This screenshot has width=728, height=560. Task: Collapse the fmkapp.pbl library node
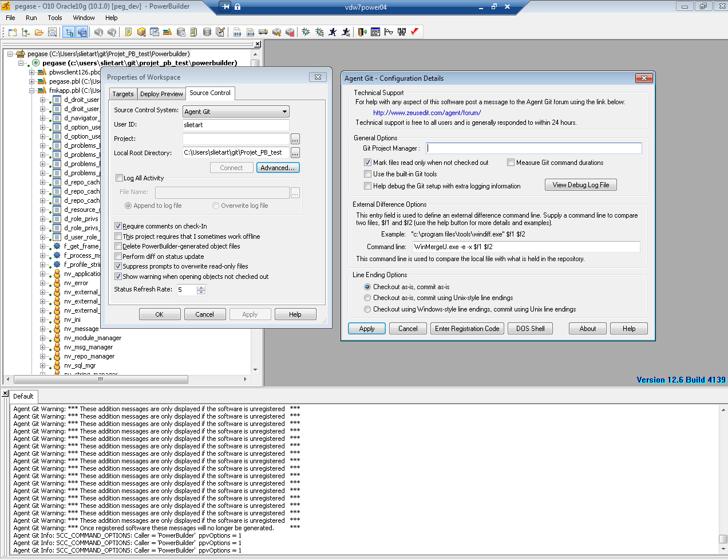coord(31,90)
